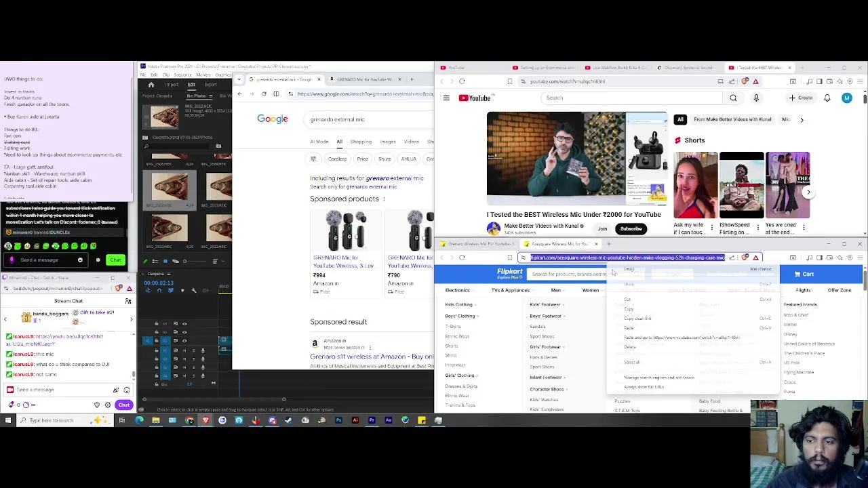Image resolution: width=868 pixels, height=488 pixels.
Task: Open File Explorer from taskbar
Action: point(156,420)
